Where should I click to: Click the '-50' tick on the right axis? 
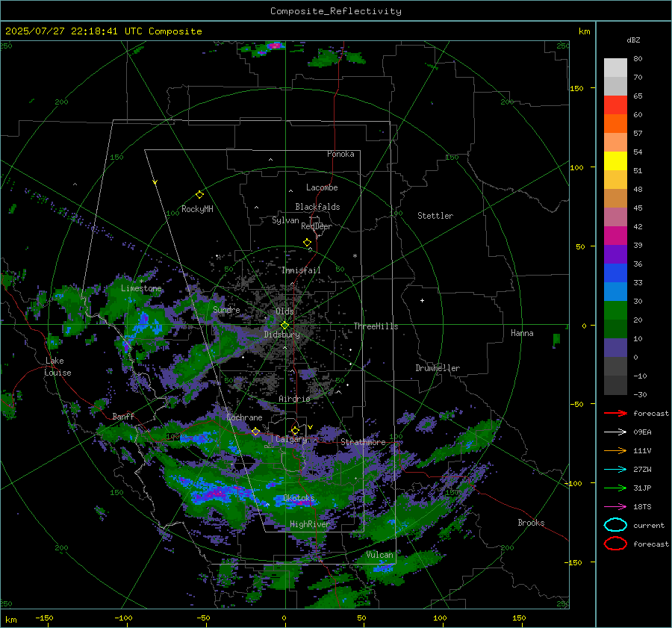576,404
